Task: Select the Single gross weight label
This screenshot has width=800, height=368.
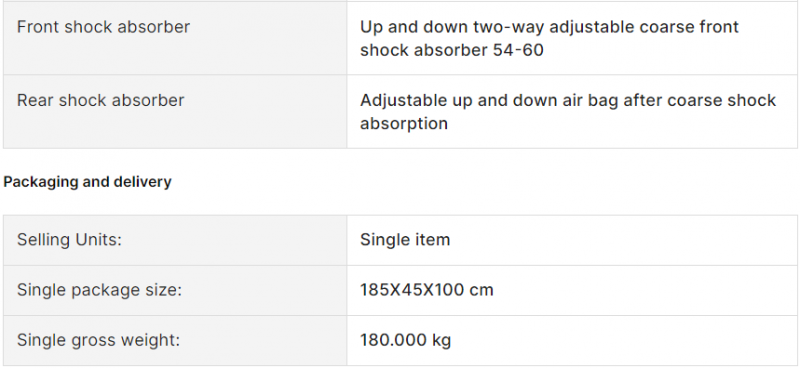Action: (x=98, y=340)
